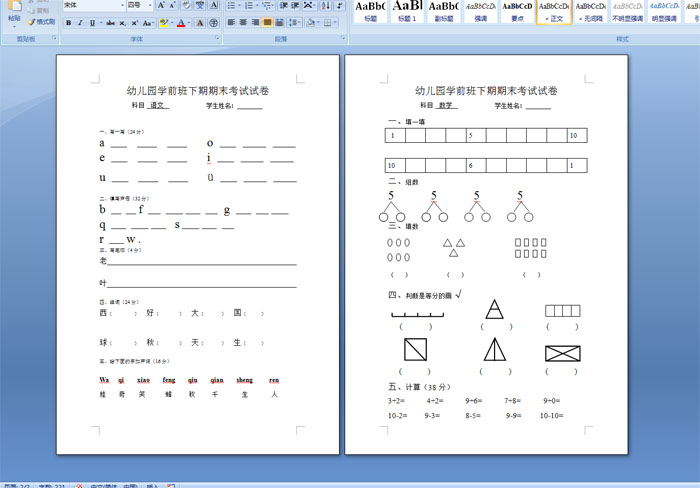The image size is (700, 488).
Task: Toggle Bold formatting
Action: pos(68,23)
